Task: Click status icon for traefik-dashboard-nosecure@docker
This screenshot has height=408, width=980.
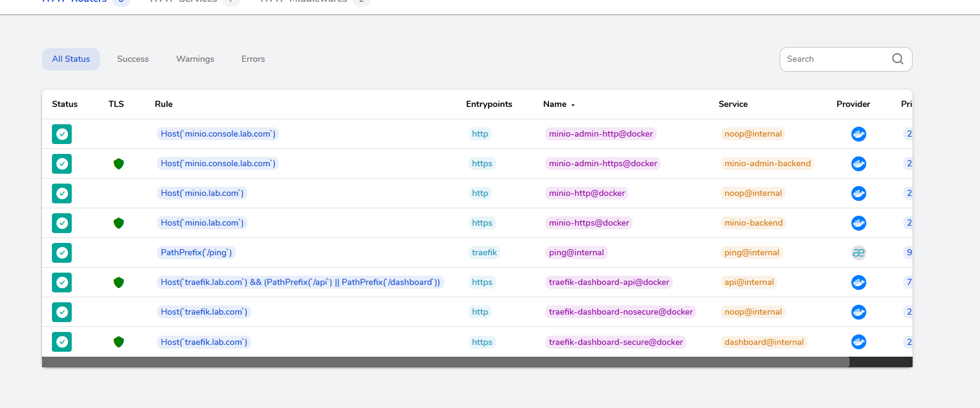Action: point(62,312)
